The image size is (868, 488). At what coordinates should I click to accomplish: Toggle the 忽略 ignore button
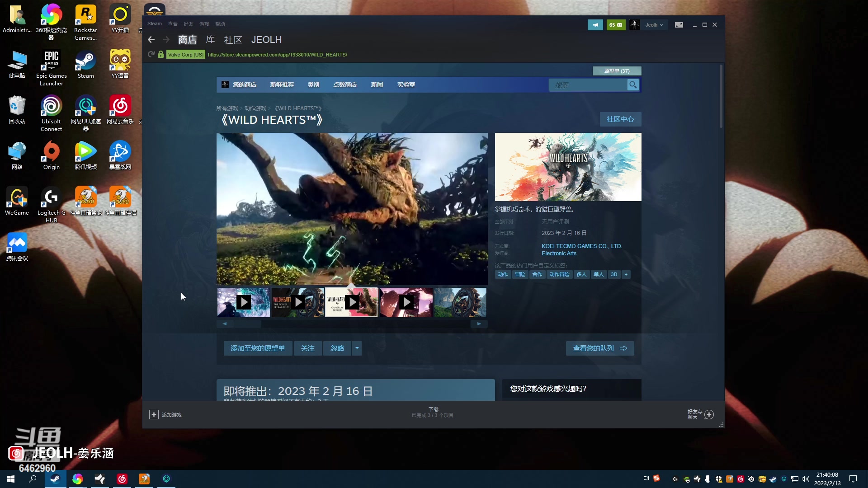[337, 348]
